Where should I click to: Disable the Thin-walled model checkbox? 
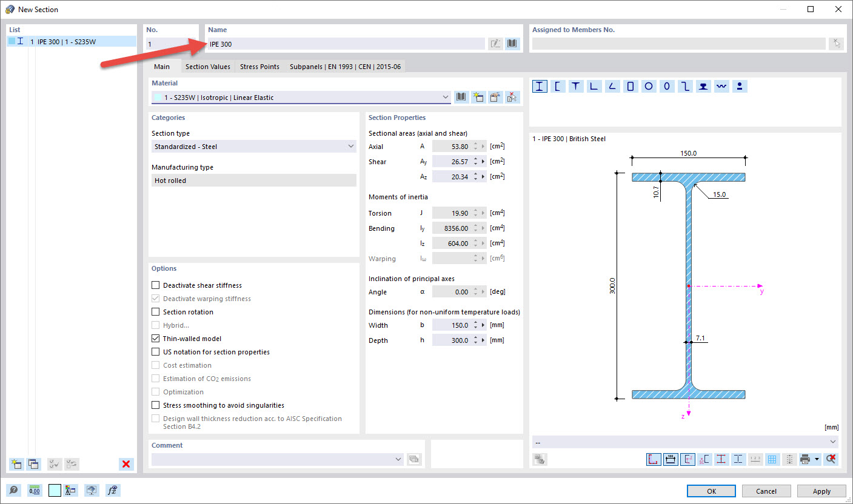155,338
